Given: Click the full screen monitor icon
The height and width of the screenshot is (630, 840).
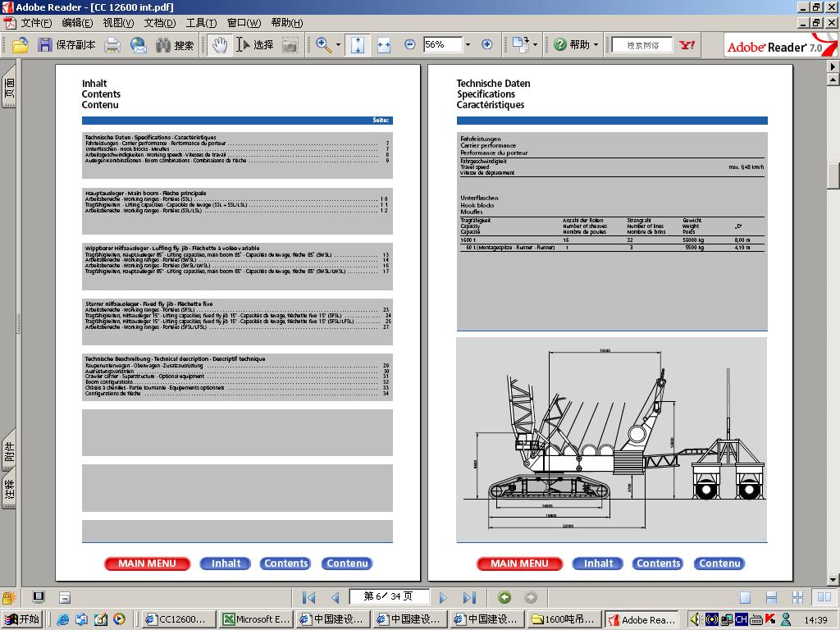Looking at the screenshot, I should tap(39, 597).
